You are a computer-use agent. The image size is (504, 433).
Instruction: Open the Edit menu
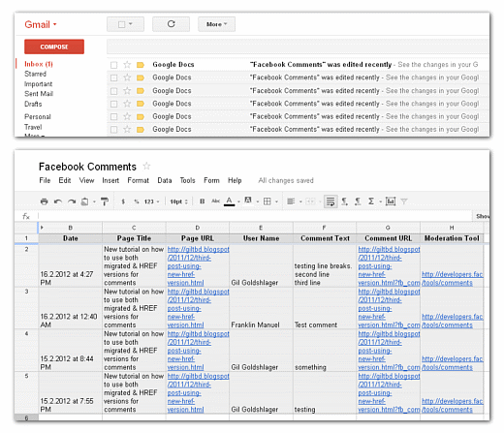point(65,180)
